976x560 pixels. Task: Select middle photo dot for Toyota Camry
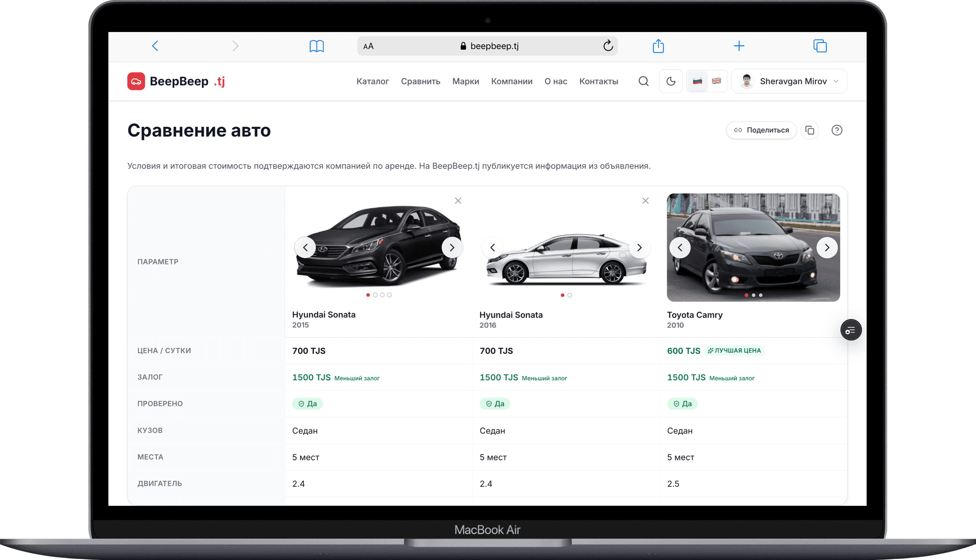tap(754, 295)
